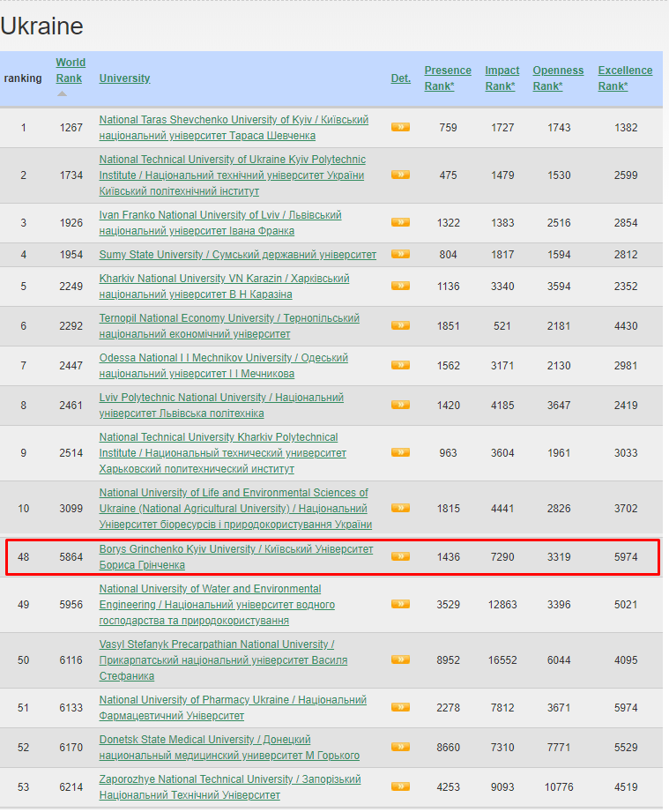
Task: Sort by Presence Rank column
Action: tap(448, 78)
